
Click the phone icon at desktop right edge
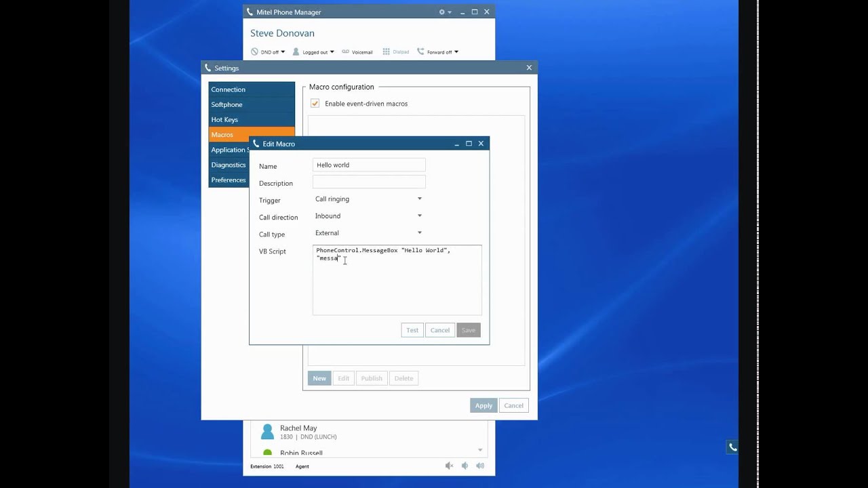732,447
